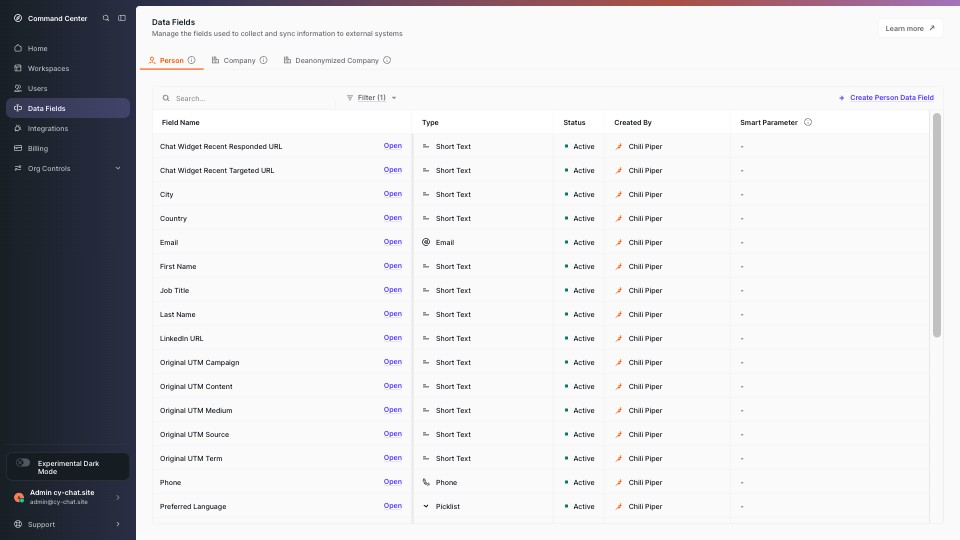Screen dimensions: 960x540
Task: Switch to the Company tab
Action: tap(239, 61)
